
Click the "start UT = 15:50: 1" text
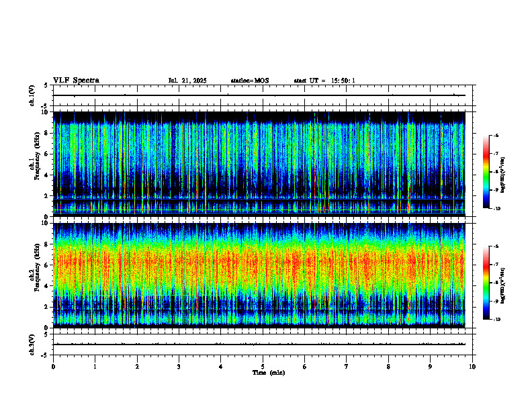coord(324,81)
